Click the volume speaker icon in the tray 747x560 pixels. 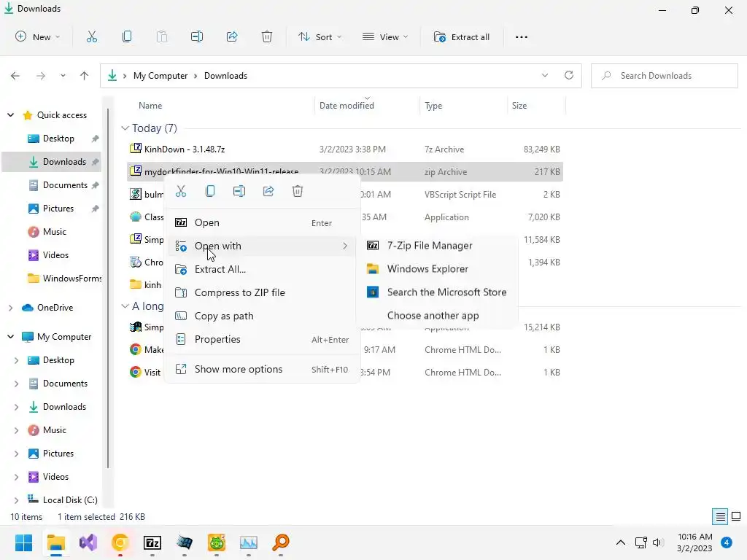[658, 542]
